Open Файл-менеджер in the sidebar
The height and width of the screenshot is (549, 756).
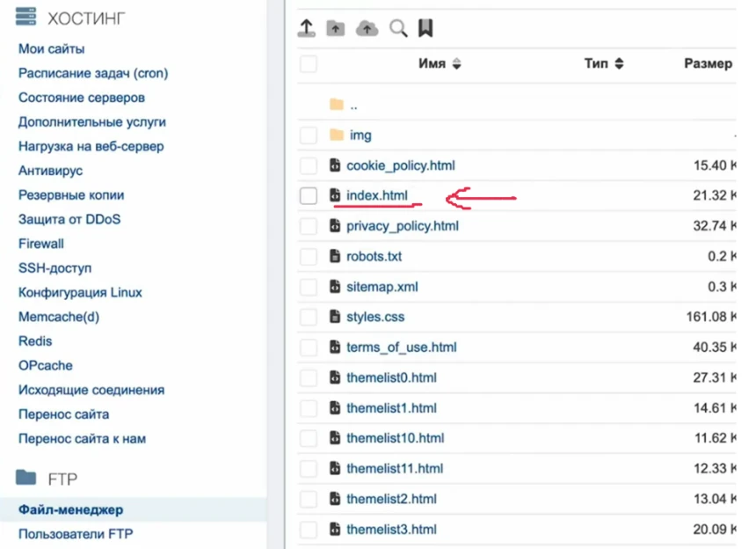click(70, 509)
